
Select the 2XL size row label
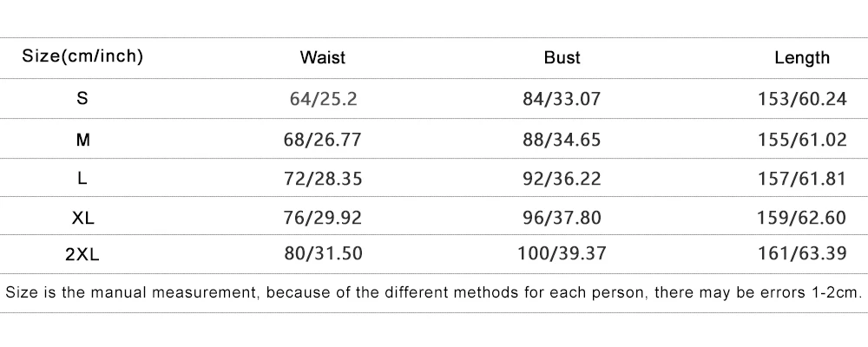point(82,255)
